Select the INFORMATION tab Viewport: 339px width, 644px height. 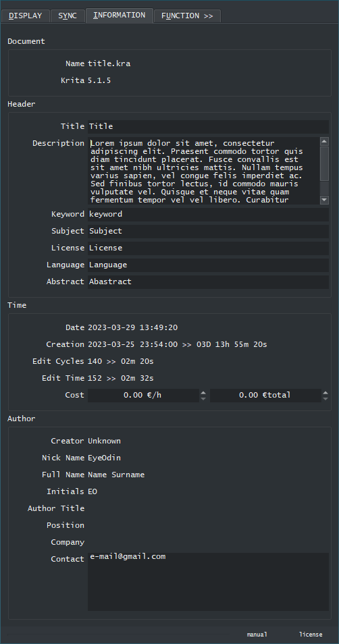[119, 16]
